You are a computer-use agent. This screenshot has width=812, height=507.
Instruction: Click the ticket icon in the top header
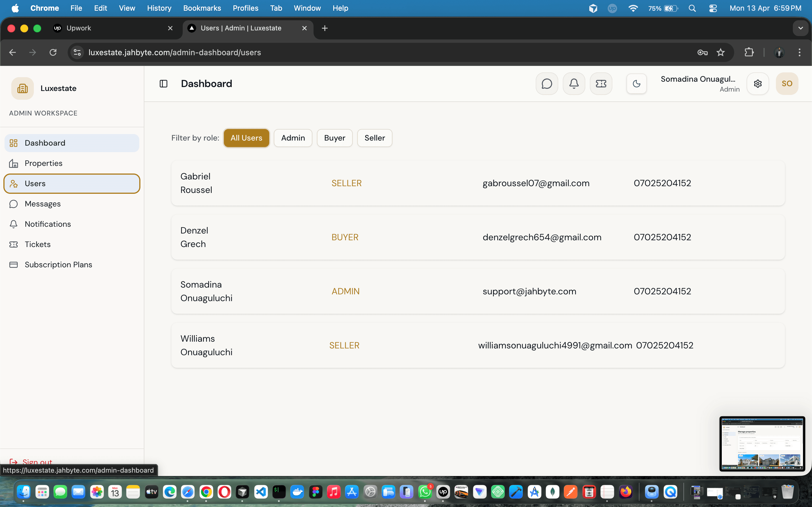click(x=601, y=83)
